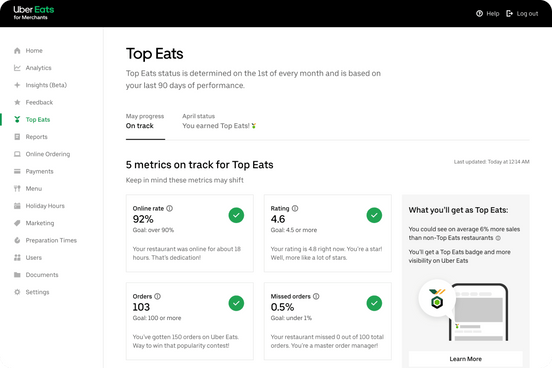
Task: Click the Missed orders green checkmark
Action: [x=374, y=303]
